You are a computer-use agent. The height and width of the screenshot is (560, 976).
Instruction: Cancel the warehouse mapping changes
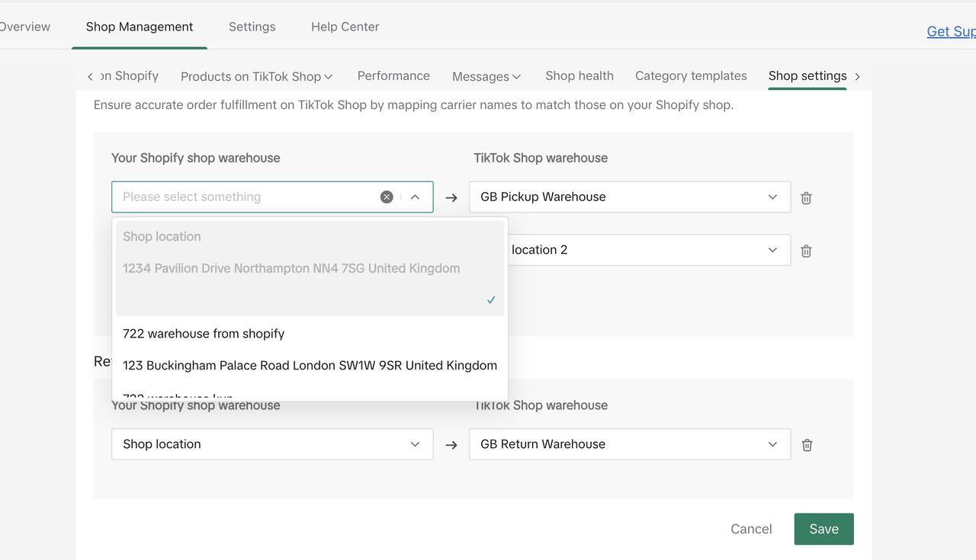[751, 529]
